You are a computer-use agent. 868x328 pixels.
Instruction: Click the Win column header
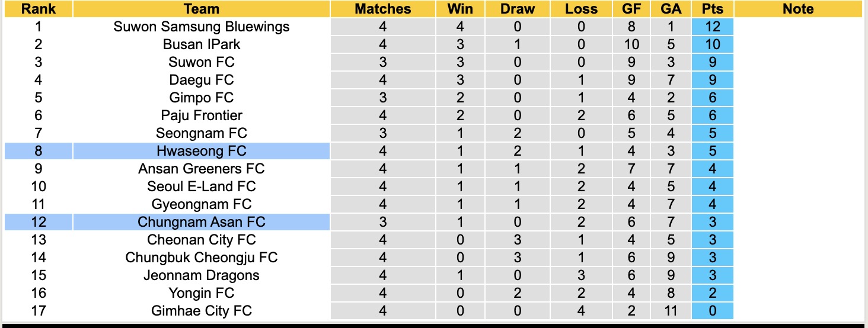460,9
